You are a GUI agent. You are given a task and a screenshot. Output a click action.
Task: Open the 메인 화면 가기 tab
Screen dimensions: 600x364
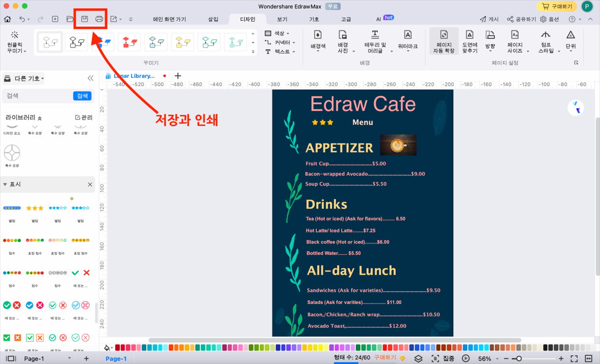pos(169,19)
